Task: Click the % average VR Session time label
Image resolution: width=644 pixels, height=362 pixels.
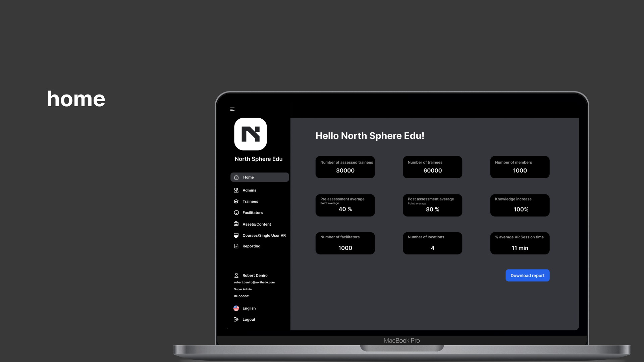Action: tap(519, 237)
